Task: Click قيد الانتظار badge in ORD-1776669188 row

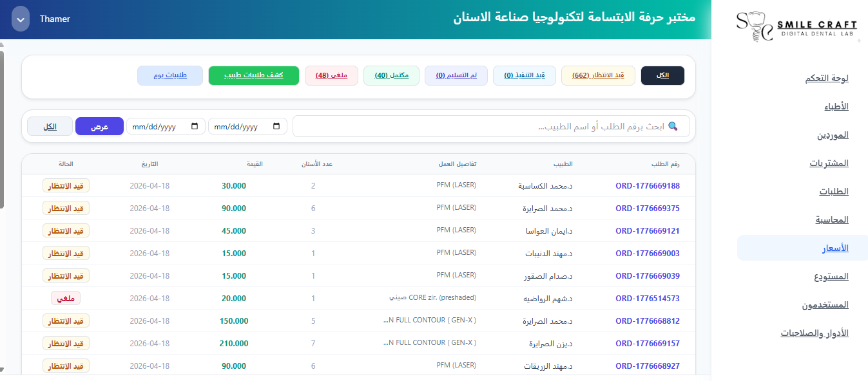Action: click(66, 186)
